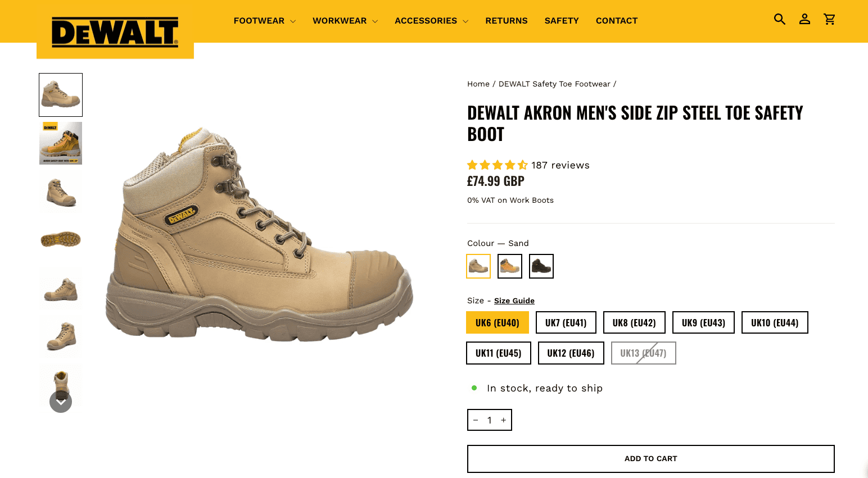Open the shopping cart icon
This screenshot has width=868, height=478.
click(x=829, y=20)
